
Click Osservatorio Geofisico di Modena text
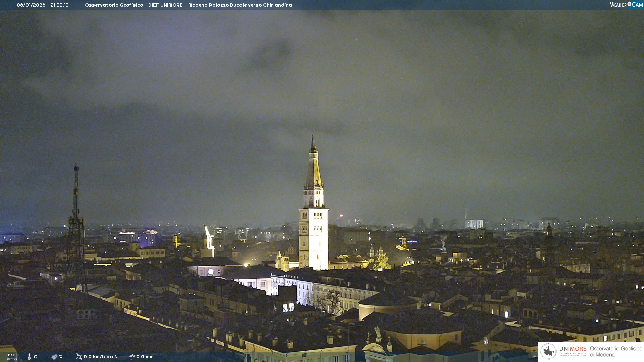pos(616,351)
